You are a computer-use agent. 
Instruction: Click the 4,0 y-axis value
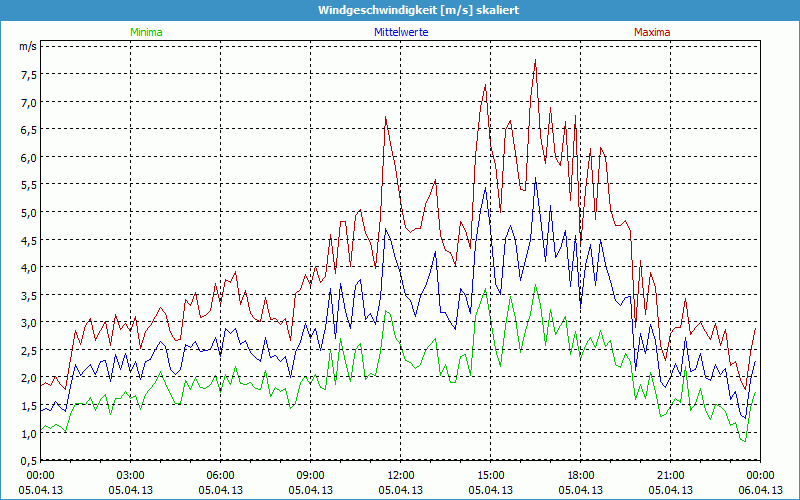click(29, 268)
